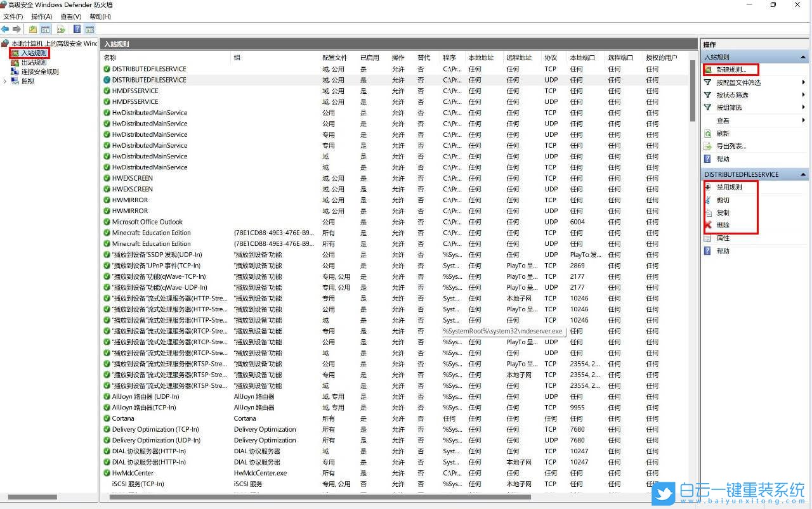Click the Refresh (刷新) action icon

(x=708, y=134)
